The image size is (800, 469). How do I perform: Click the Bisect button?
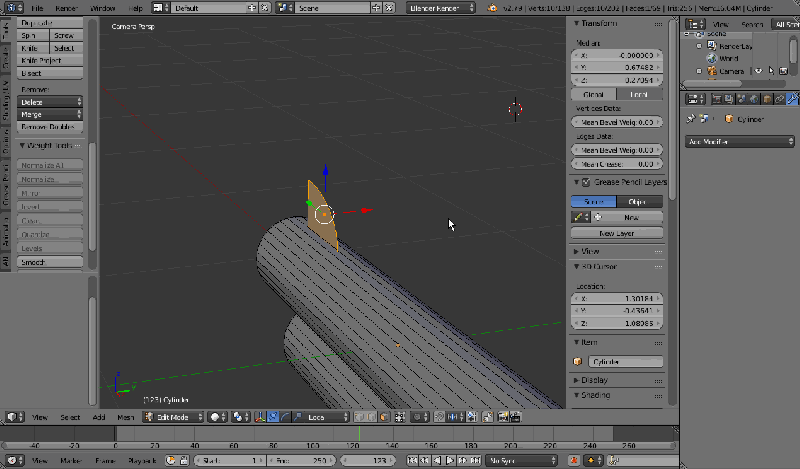click(50, 73)
